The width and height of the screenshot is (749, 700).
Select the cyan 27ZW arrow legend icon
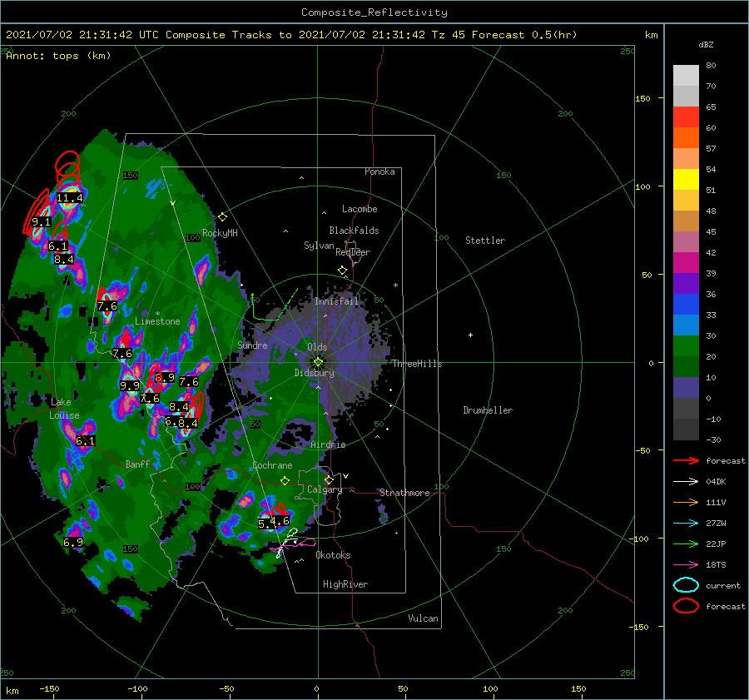tap(686, 524)
